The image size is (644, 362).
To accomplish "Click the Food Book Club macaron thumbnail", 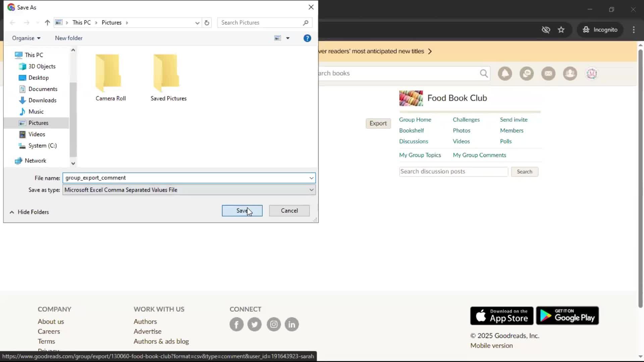I will click(x=411, y=98).
